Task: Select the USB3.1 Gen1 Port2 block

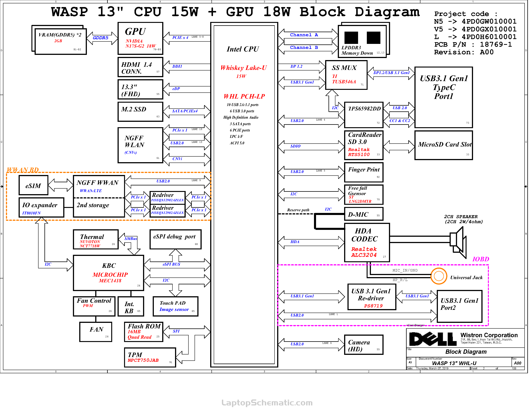Action: (x=460, y=306)
